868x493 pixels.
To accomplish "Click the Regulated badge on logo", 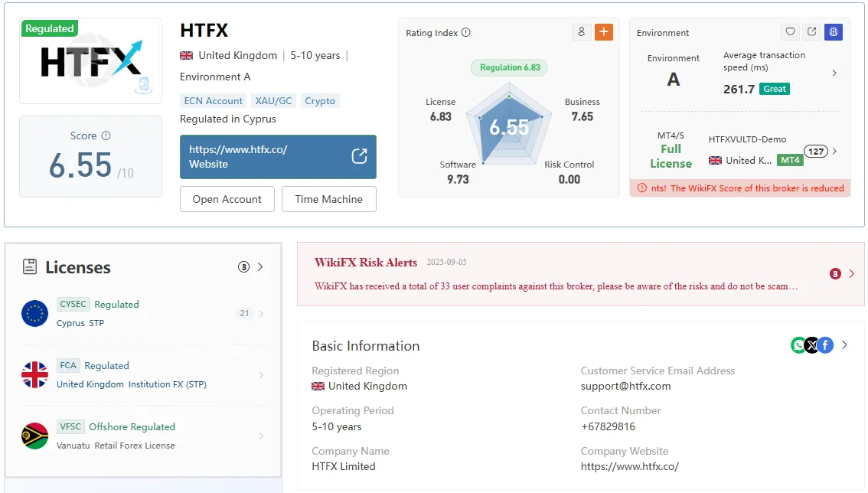I will [x=49, y=29].
